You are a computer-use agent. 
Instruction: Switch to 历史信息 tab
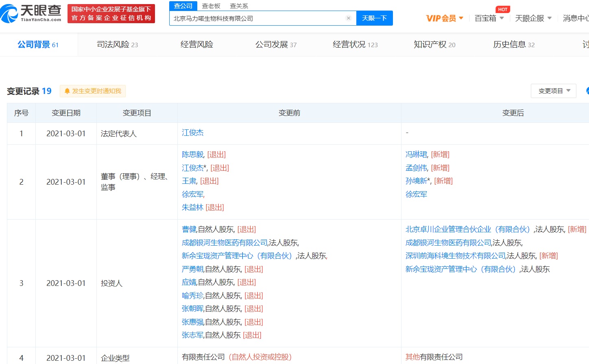pyautogui.click(x=514, y=44)
